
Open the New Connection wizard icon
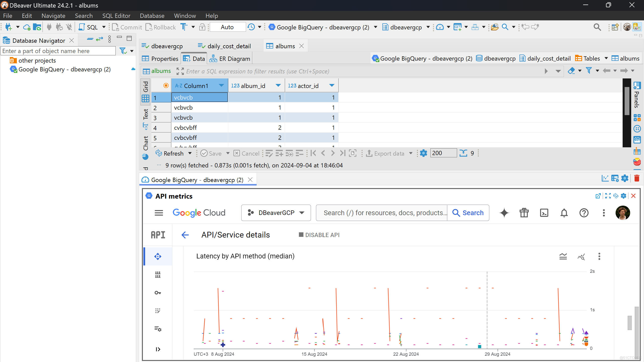tap(9, 27)
